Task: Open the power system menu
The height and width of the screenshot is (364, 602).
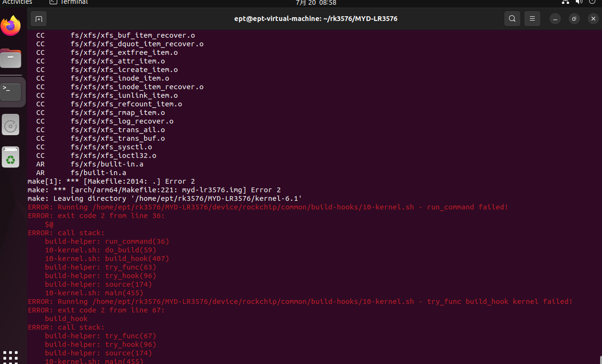Action: [592, 2]
